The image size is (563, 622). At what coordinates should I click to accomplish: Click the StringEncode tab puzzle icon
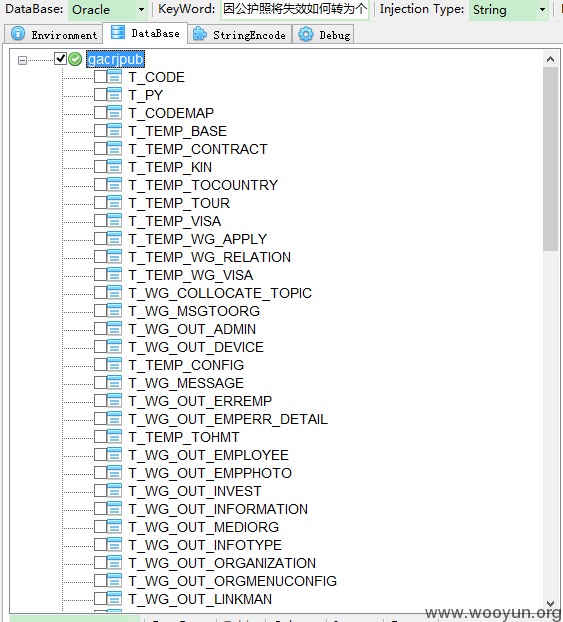[200, 35]
